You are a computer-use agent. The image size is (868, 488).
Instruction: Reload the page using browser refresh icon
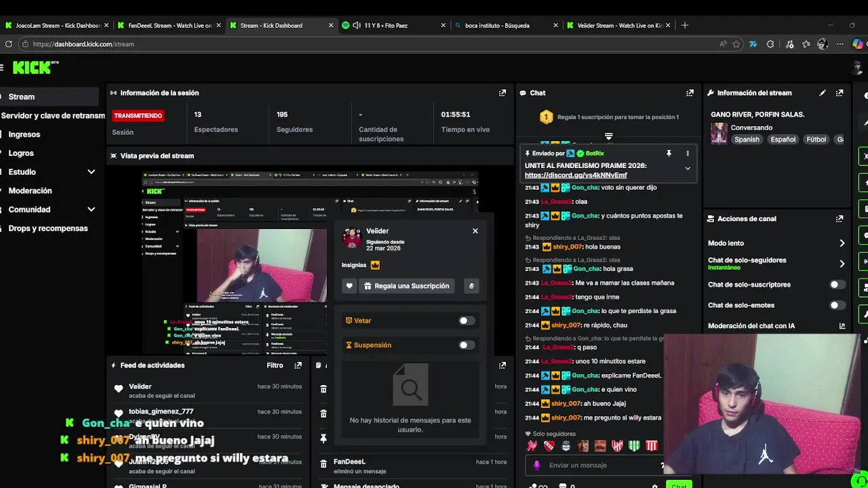(8, 44)
